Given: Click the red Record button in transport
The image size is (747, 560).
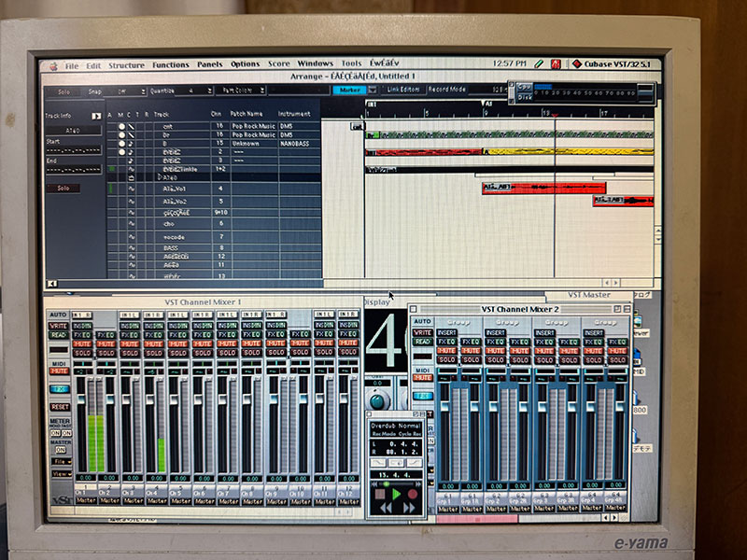Looking at the screenshot, I should (413, 494).
